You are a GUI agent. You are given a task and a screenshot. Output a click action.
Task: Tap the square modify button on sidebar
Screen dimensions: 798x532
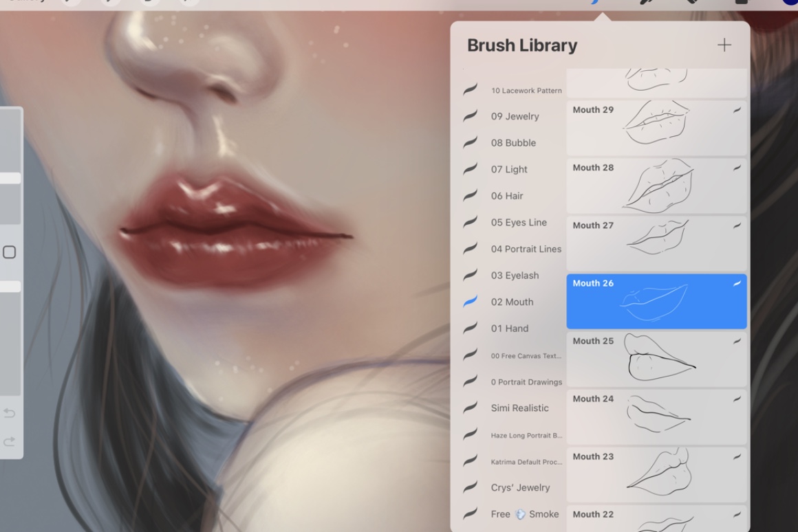(x=9, y=252)
